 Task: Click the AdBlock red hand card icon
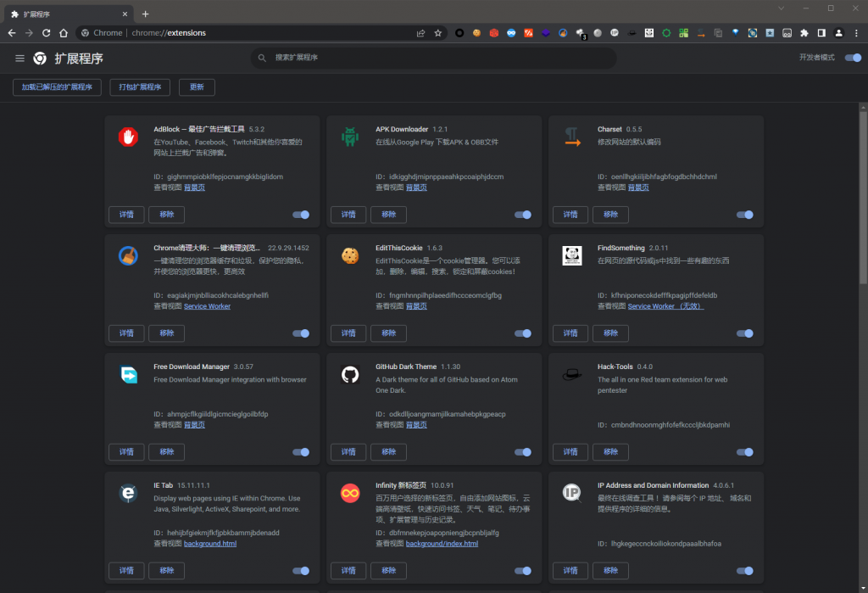click(x=128, y=137)
